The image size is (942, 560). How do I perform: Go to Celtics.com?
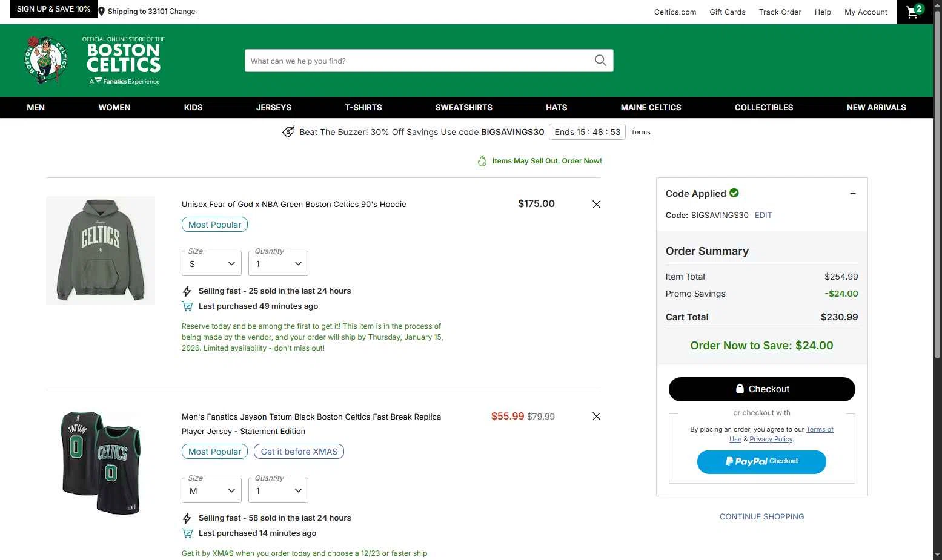point(675,12)
